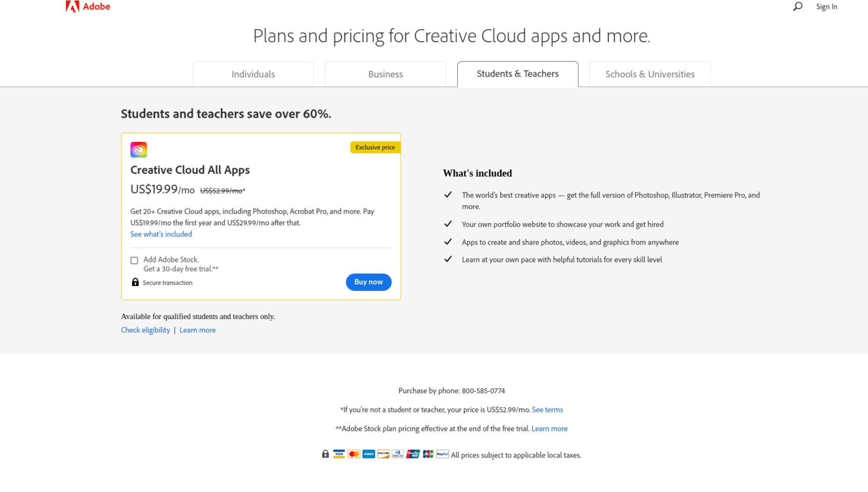
Task: Click the Adobe logo in header
Action: pyautogui.click(x=88, y=7)
